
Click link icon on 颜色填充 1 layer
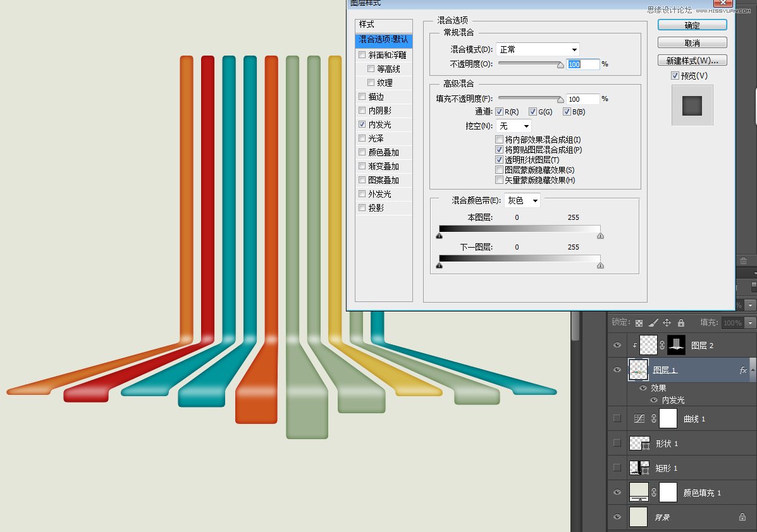coord(654,492)
